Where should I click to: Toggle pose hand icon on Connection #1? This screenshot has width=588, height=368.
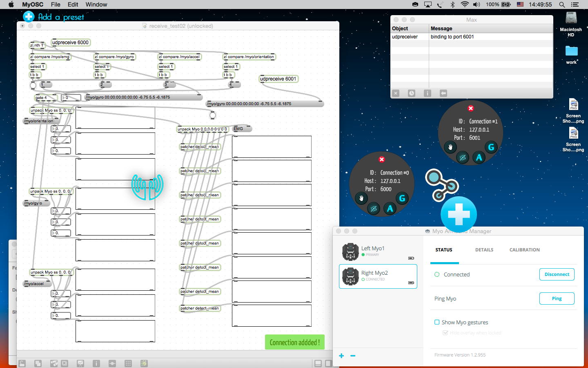(x=450, y=147)
